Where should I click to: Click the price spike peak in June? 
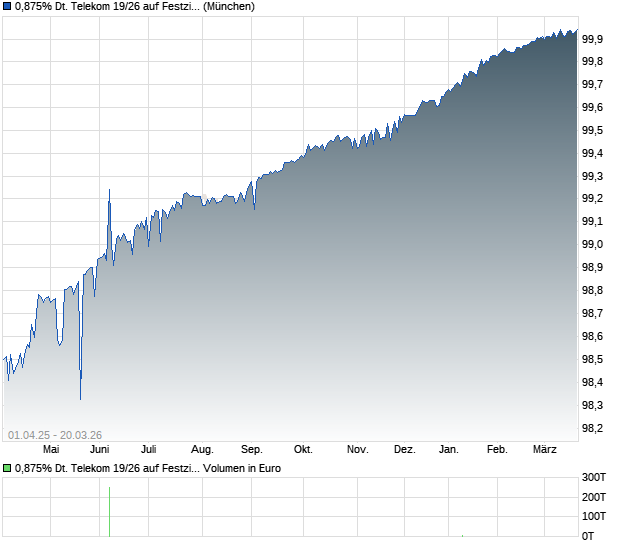[109, 190]
